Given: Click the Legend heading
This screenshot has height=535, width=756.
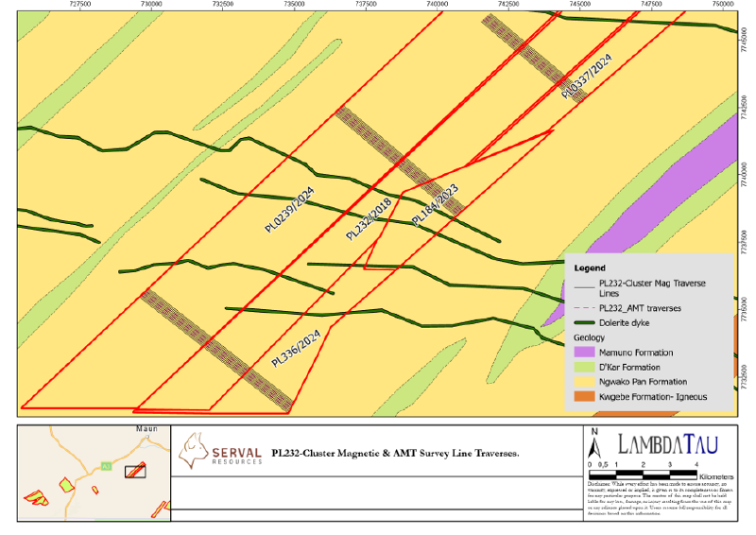Looking at the screenshot, I should click(x=590, y=267).
